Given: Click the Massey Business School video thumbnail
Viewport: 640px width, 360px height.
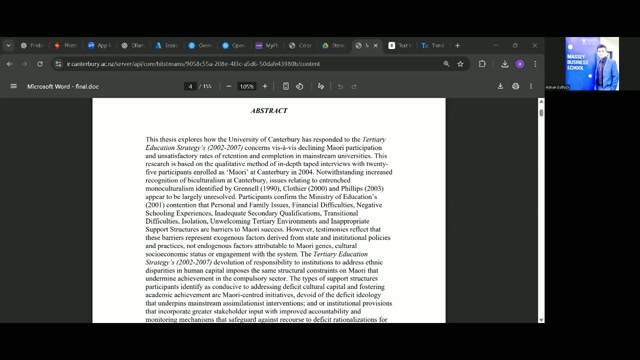Looking at the screenshot, I should coord(592,64).
